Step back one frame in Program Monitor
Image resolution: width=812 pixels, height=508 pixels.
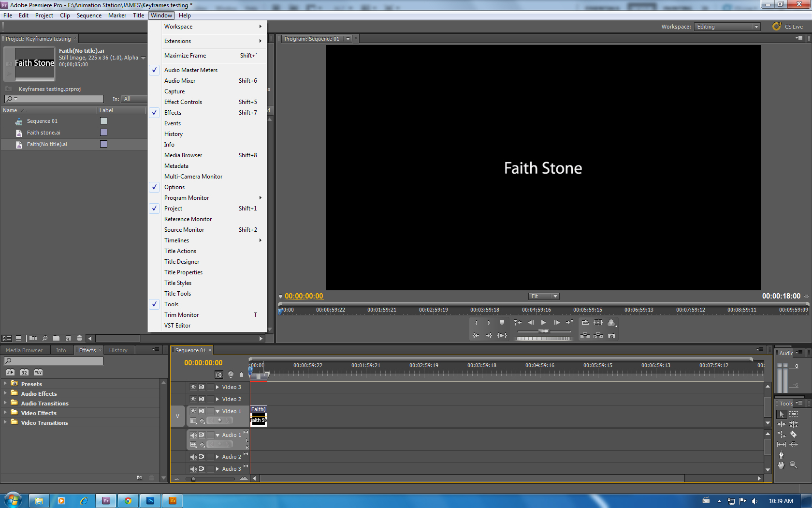click(531, 323)
